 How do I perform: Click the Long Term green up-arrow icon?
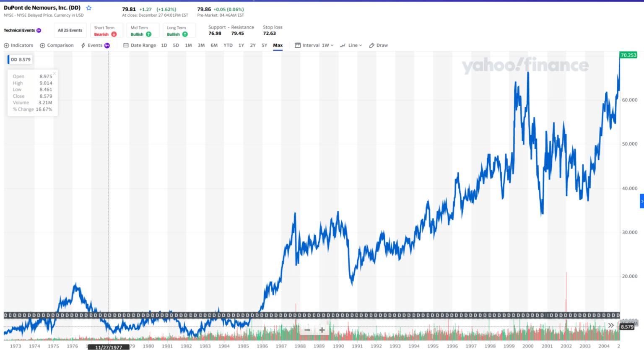point(185,34)
